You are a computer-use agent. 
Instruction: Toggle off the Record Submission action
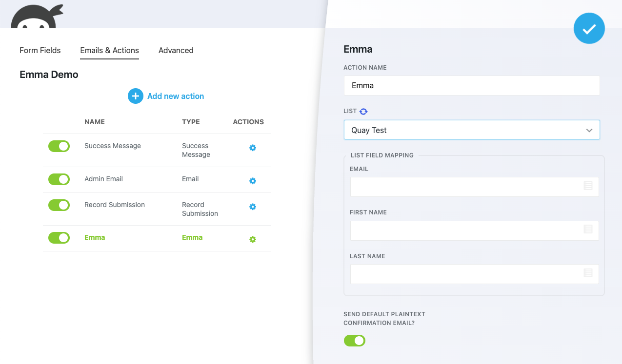[59, 205]
